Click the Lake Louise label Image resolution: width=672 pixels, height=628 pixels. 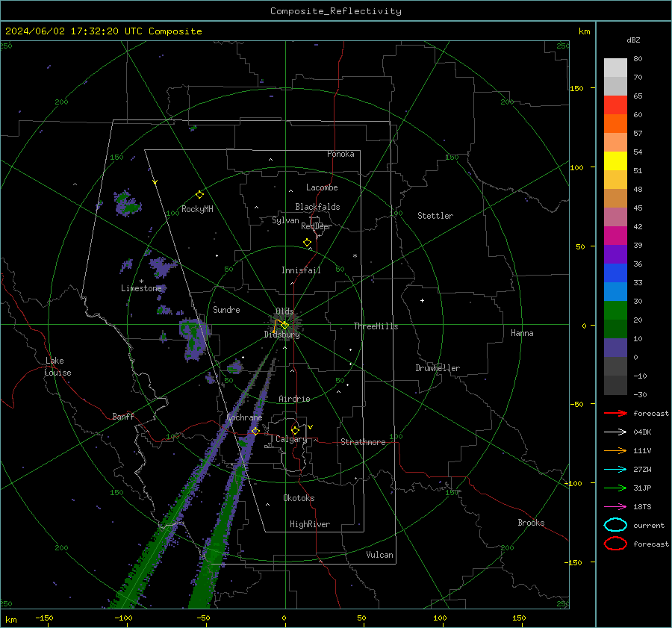click(x=57, y=367)
